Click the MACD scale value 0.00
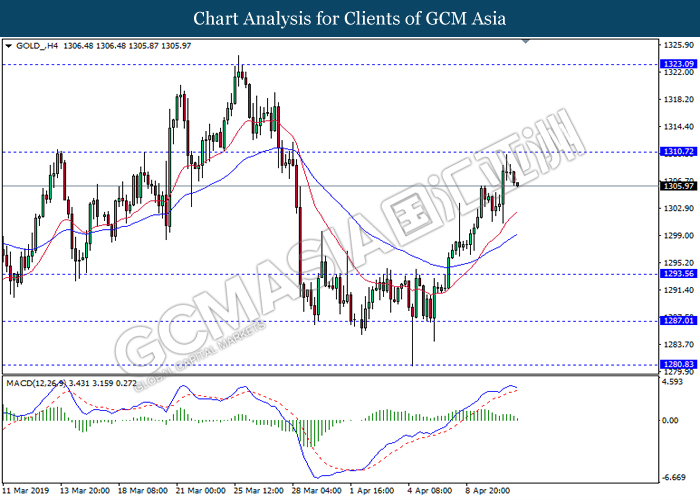This screenshot has height=500, width=700. pyautogui.click(x=671, y=421)
